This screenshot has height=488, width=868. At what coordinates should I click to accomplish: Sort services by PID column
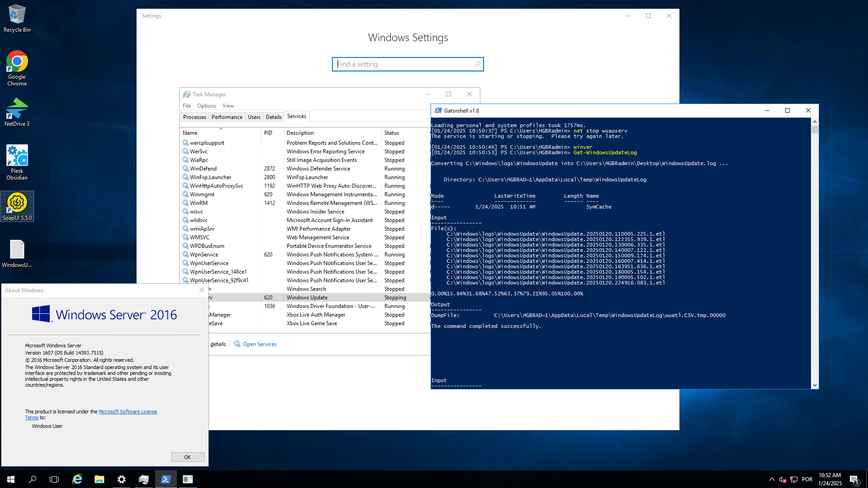pos(272,133)
